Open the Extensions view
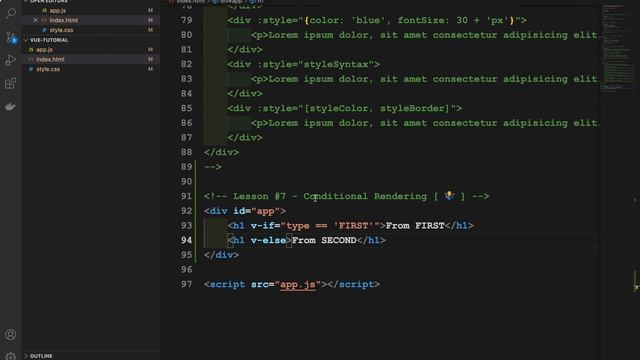 click(11, 83)
